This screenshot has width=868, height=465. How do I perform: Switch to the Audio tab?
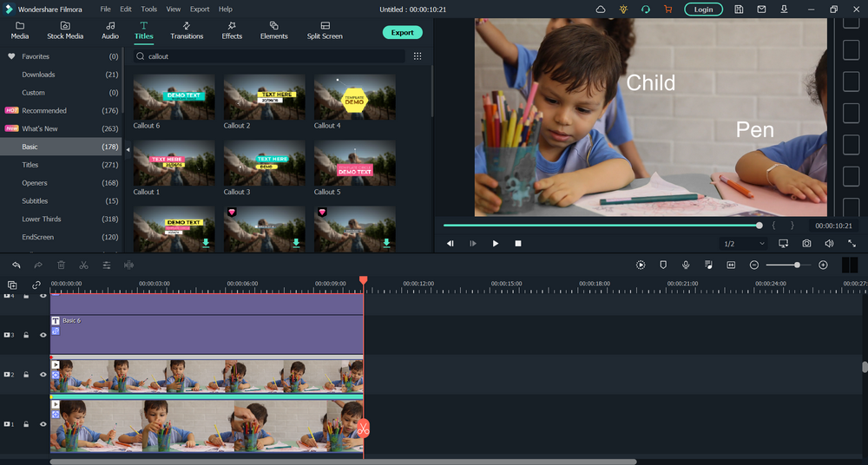(110, 30)
